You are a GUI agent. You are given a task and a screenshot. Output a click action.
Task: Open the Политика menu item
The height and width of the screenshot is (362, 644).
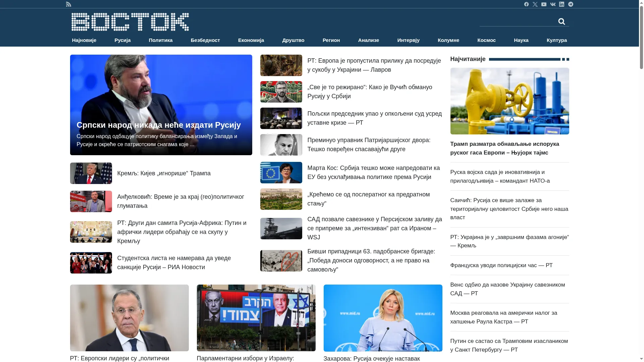click(x=161, y=40)
